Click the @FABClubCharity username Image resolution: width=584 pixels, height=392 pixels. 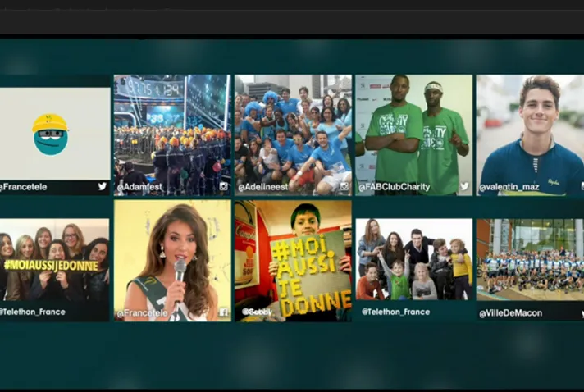click(x=395, y=187)
